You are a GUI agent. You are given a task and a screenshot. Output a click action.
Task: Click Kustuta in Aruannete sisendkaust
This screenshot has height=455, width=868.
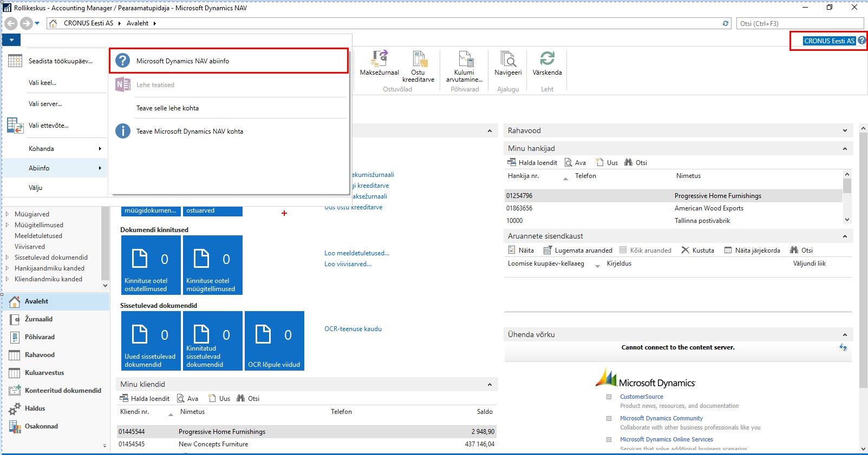point(697,250)
